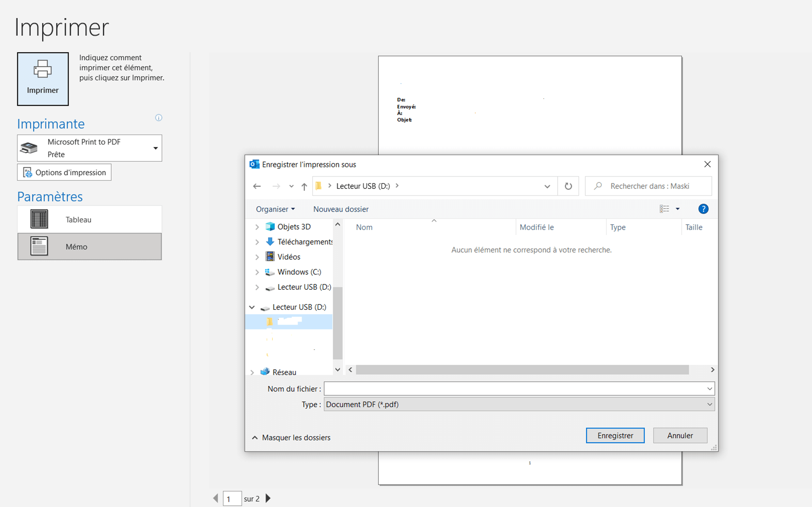
Task: Go up one folder level
Action: pos(304,186)
